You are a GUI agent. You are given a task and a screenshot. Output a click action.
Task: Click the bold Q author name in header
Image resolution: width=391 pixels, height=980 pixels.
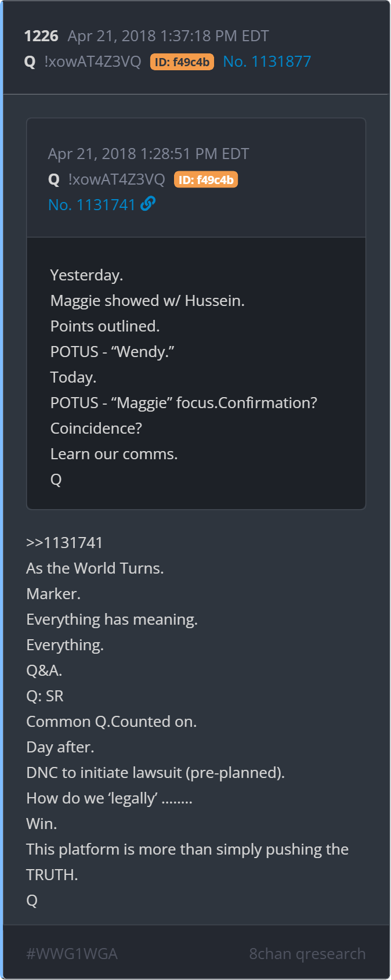30,62
